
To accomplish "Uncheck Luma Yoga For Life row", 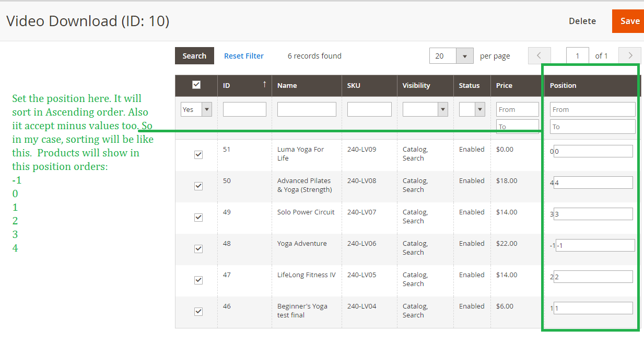I will tap(198, 155).
